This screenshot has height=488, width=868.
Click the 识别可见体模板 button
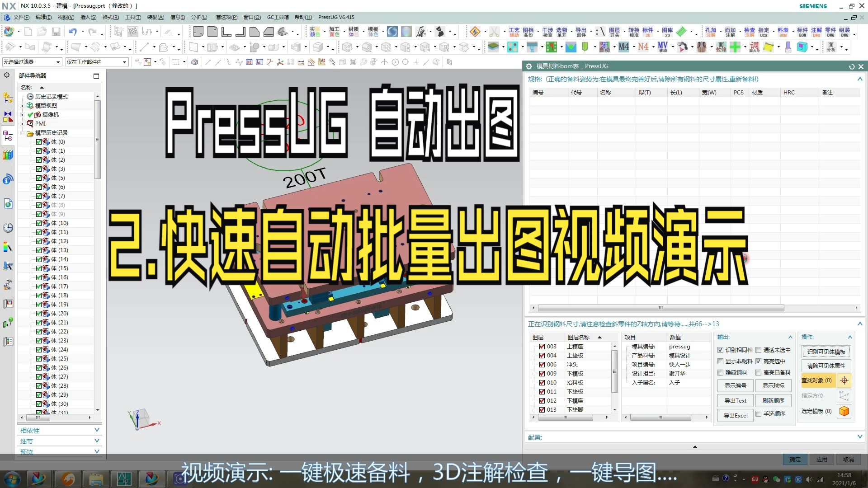(826, 352)
